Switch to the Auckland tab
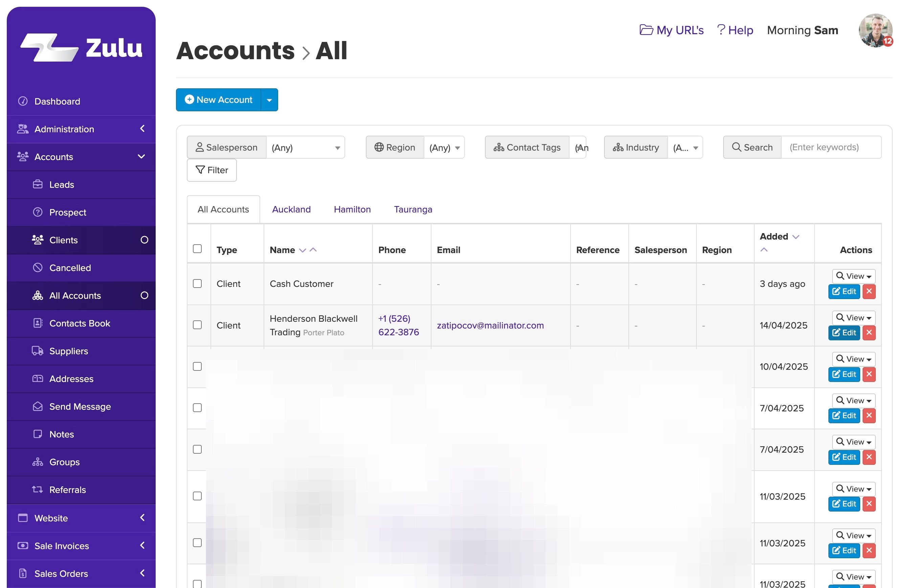This screenshot has height=588, width=913. [x=291, y=209]
